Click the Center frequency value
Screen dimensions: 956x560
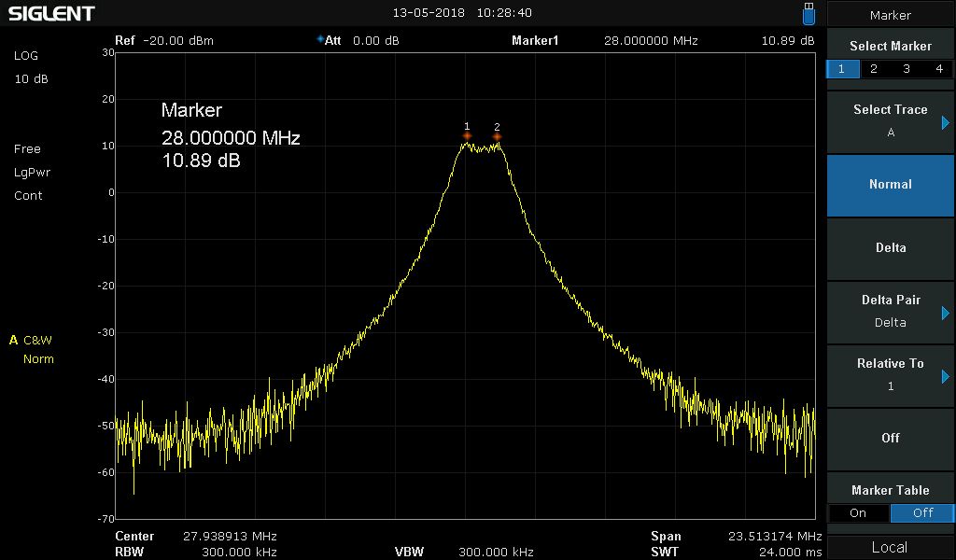[230, 537]
